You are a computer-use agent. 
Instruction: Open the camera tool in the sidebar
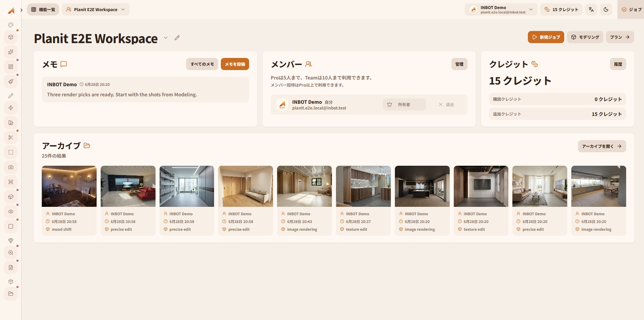point(11,167)
